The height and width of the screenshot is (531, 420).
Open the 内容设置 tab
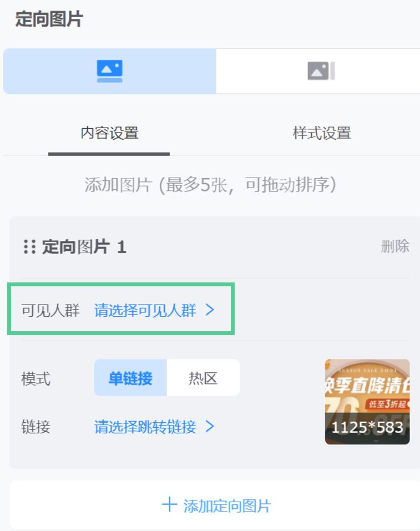109,133
